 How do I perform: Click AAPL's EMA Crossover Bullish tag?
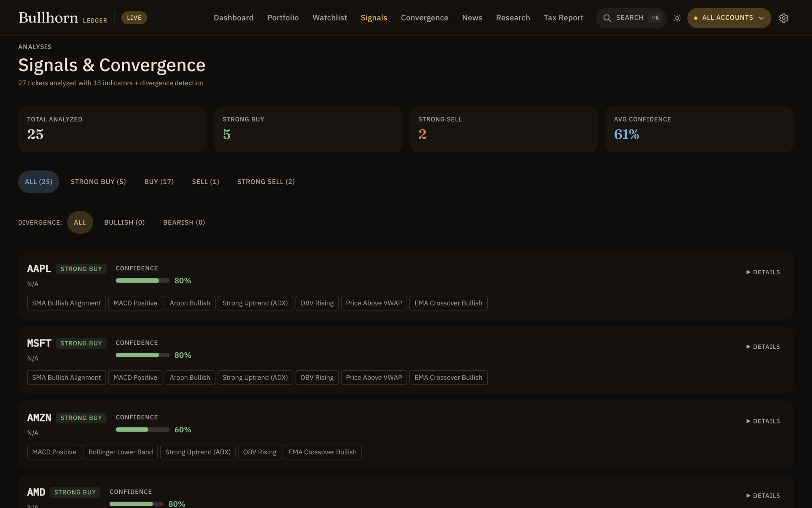448,303
